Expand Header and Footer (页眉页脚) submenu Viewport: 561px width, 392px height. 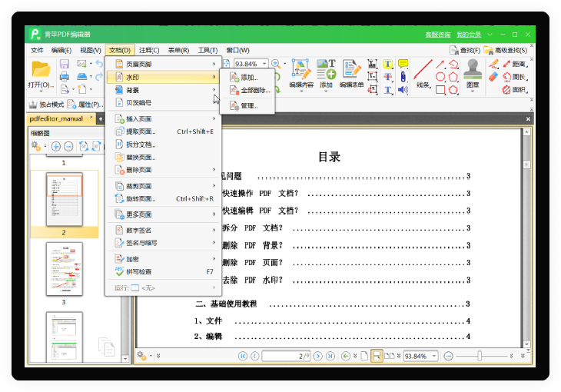tap(163, 64)
